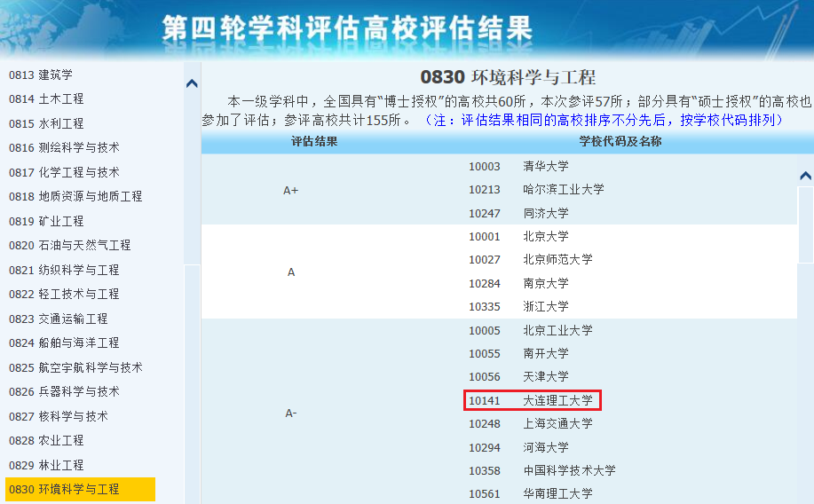This screenshot has width=814, height=504.
Task: Click 南开大学 entry
Action: (546, 353)
